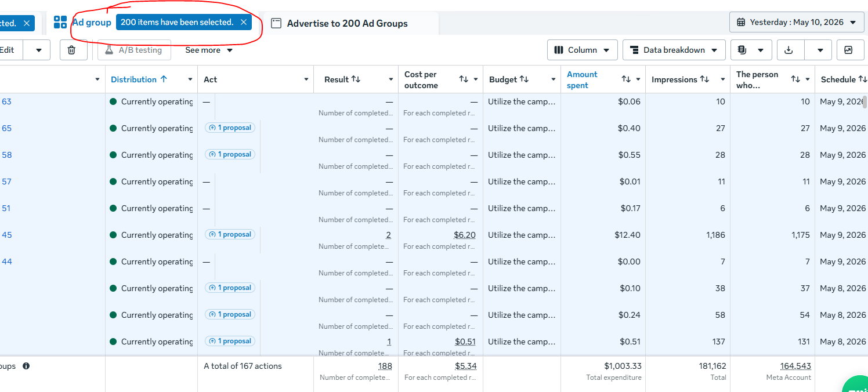Expand the Data breakdown dropdown
868x392 pixels.
pos(674,50)
